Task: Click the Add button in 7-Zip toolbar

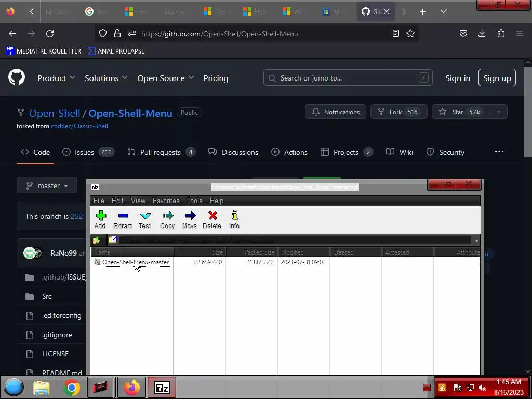Action: (100, 220)
